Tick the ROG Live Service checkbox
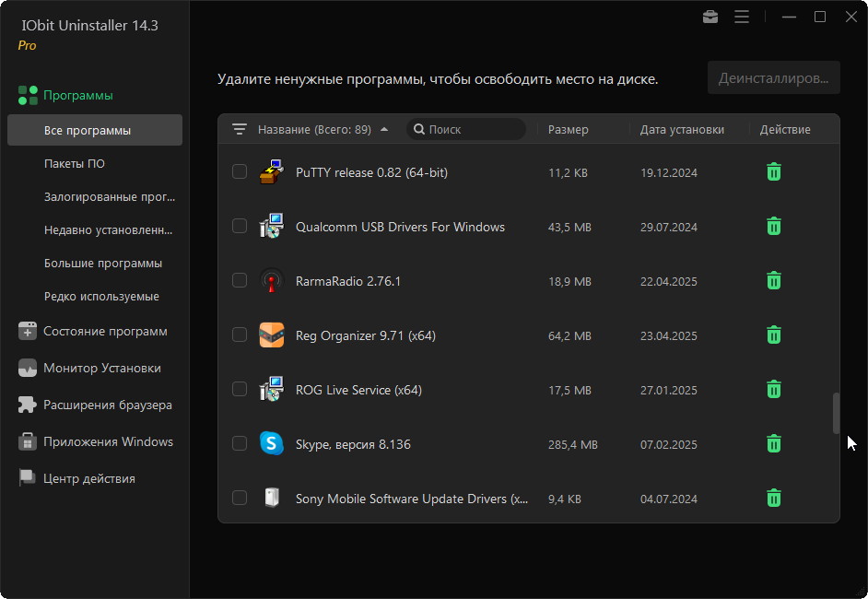868x599 pixels. click(x=240, y=389)
